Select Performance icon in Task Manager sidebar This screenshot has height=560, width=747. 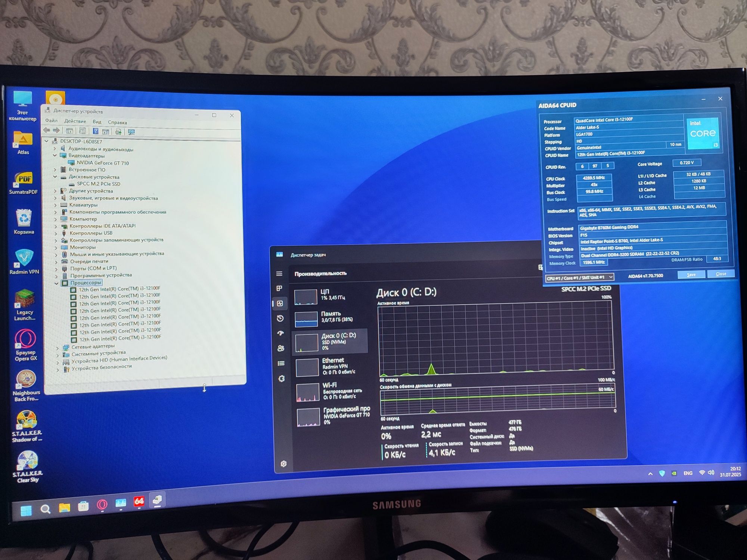click(280, 303)
